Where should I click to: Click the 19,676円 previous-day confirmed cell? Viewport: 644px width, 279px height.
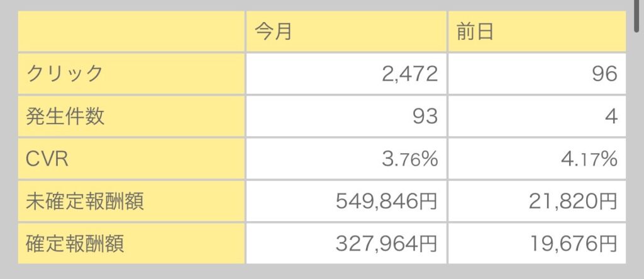click(537, 244)
